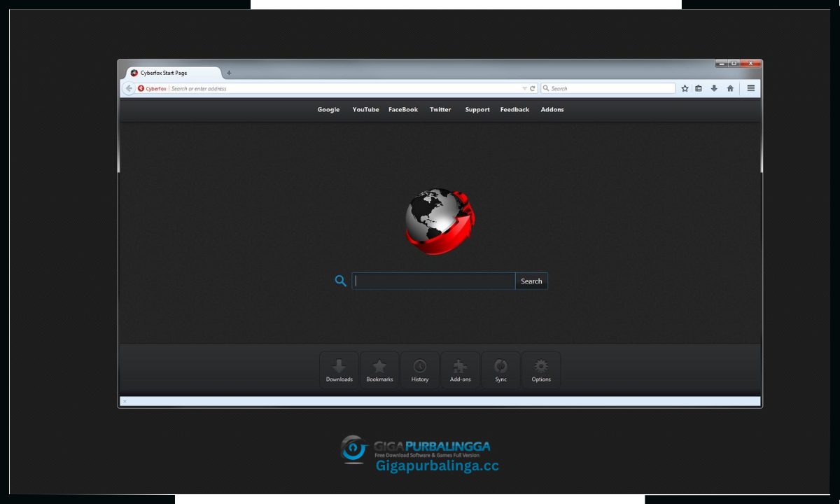
Task: Click the Cyberfox globe logo
Action: pos(441,221)
